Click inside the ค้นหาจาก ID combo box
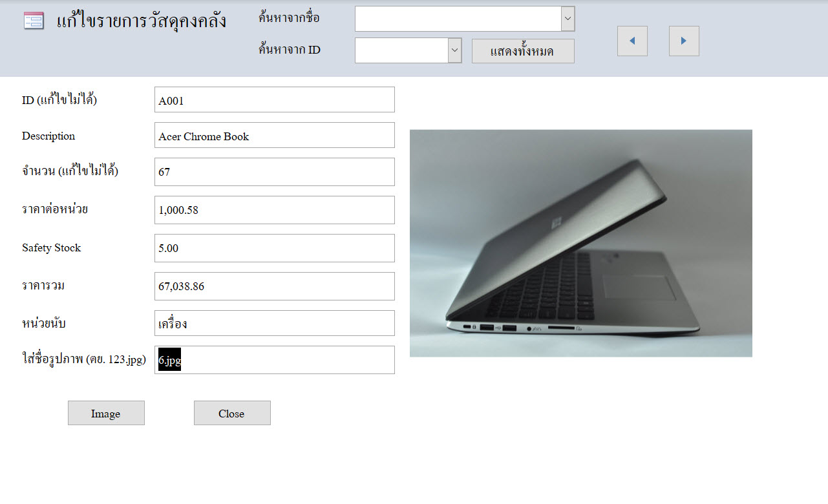Viewport: 828px width, 504px height. pyautogui.click(x=401, y=50)
